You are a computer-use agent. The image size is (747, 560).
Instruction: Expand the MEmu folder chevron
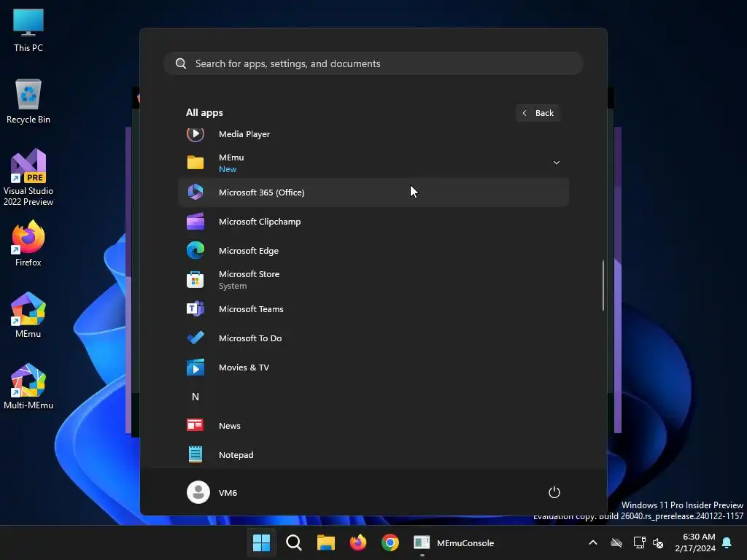pyautogui.click(x=556, y=163)
